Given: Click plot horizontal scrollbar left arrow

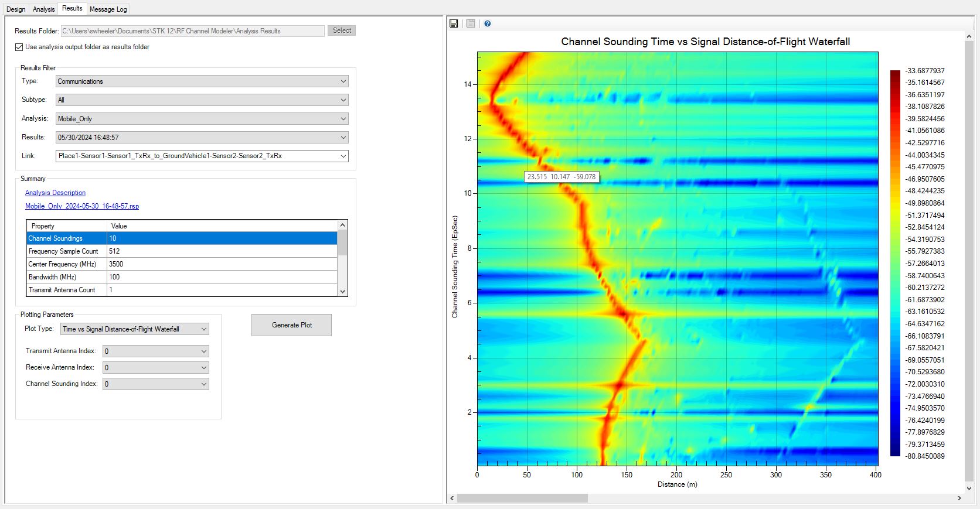Looking at the screenshot, I should tap(452, 498).
